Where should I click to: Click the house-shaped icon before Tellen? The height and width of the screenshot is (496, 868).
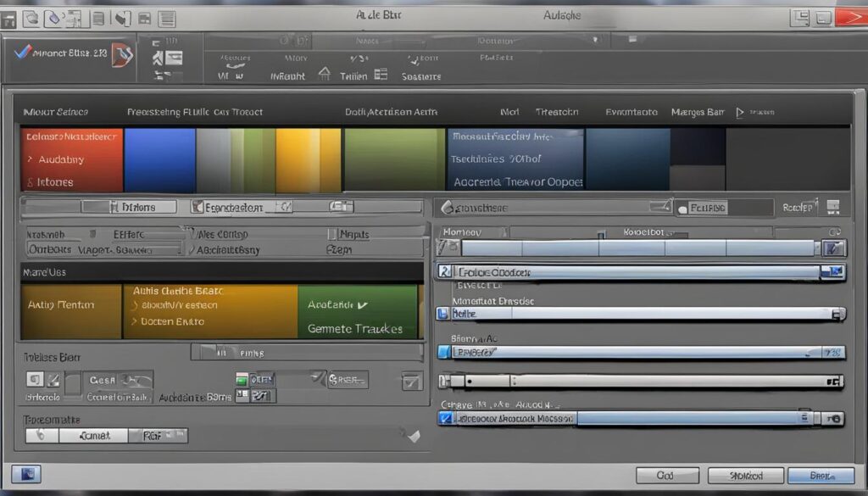(x=325, y=74)
